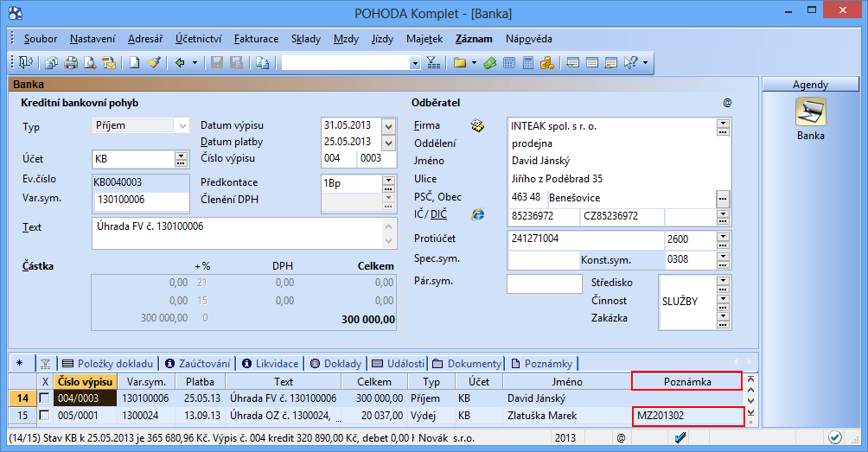Open the Fakturace menu

coord(256,39)
